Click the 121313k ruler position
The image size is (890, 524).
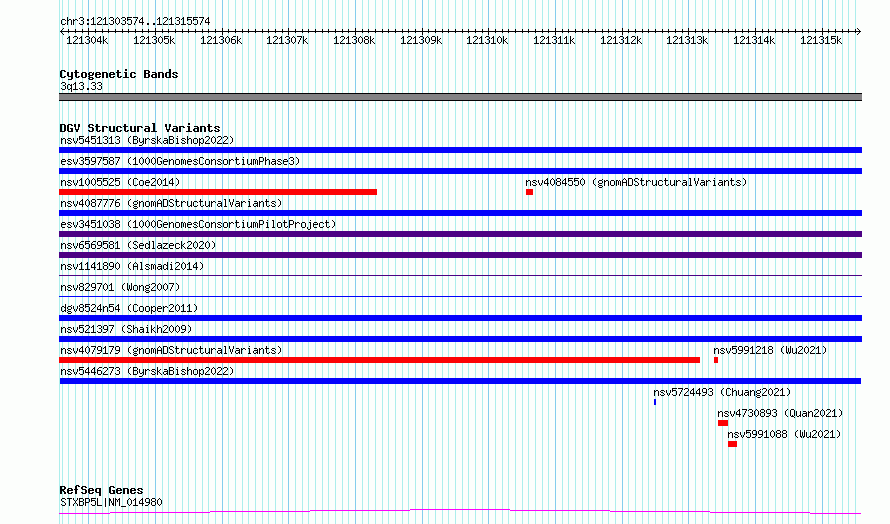point(687,40)
